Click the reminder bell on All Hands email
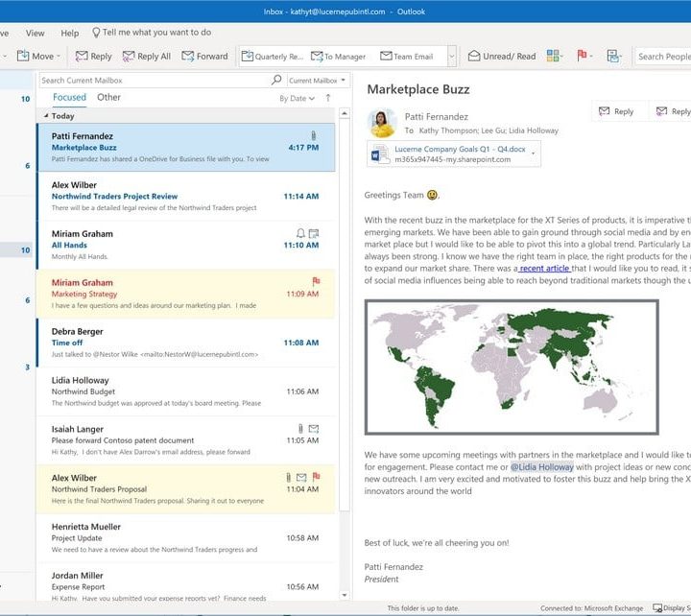The width and height of the screenshot is (691, 616). pos(300,233)
